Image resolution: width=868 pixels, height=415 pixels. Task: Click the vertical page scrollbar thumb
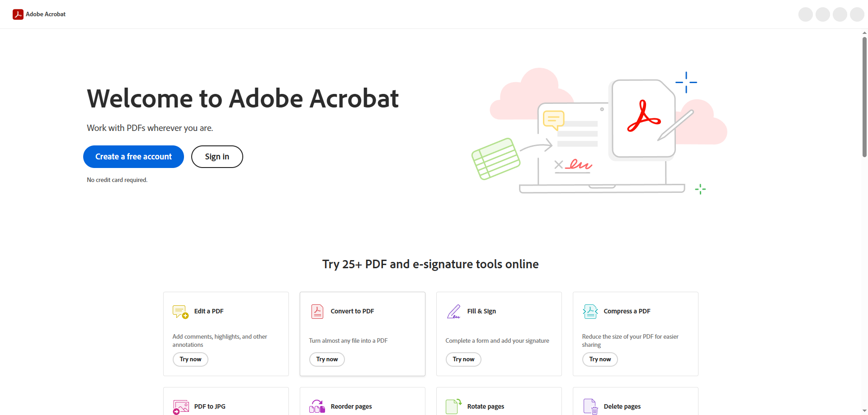864,97
